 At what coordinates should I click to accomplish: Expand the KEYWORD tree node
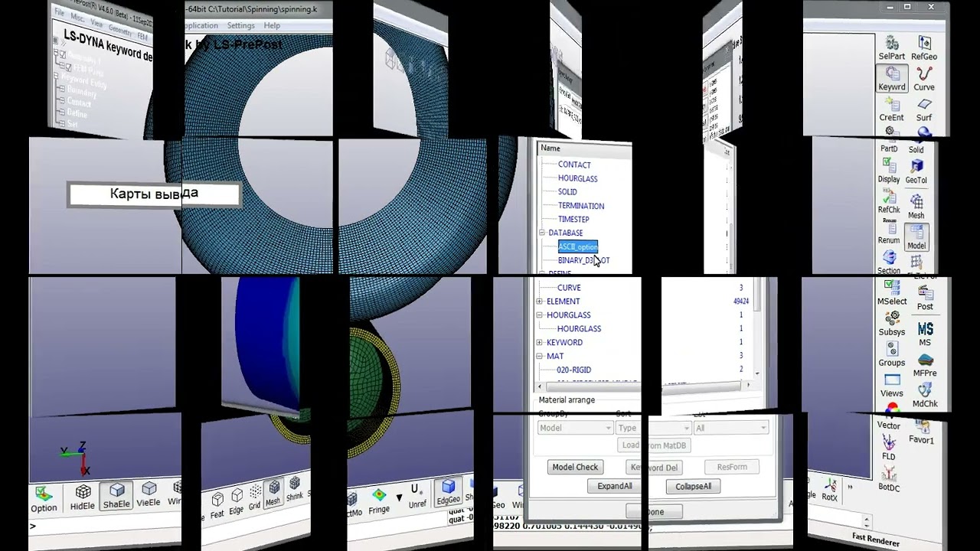pyautogui.click(x=540, y=343)
